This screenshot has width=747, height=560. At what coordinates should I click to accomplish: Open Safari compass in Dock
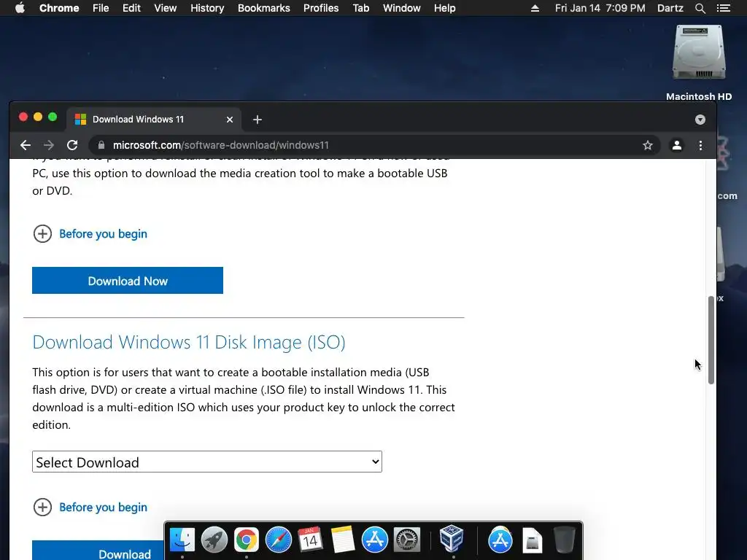(278, 540)
